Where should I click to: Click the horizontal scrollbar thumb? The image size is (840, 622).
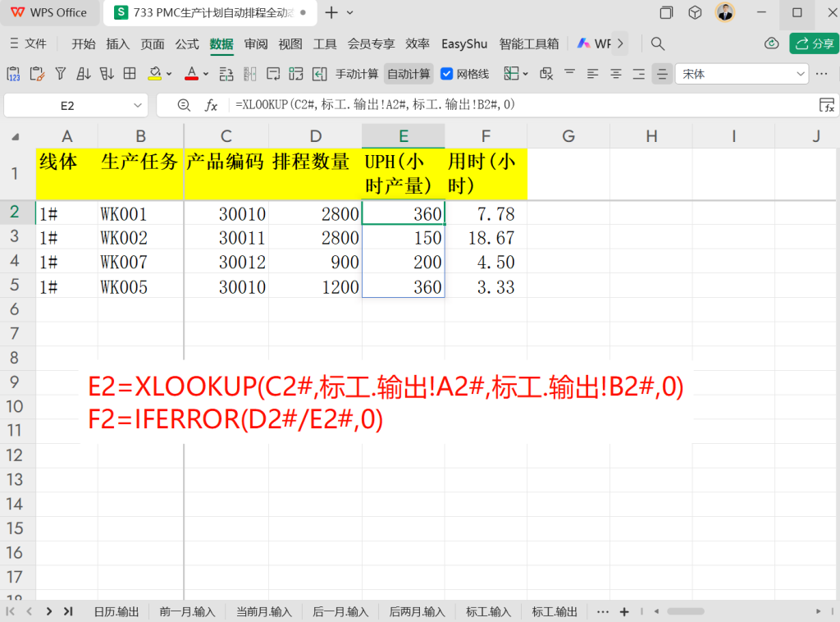[x=685, y=611]
